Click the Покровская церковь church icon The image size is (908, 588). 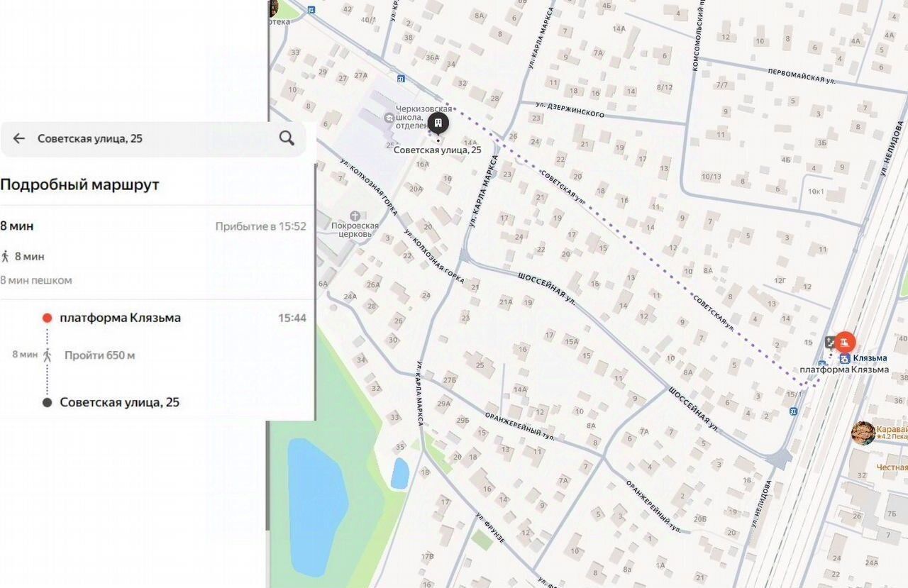pyautogui.click(x=355, y=216)
